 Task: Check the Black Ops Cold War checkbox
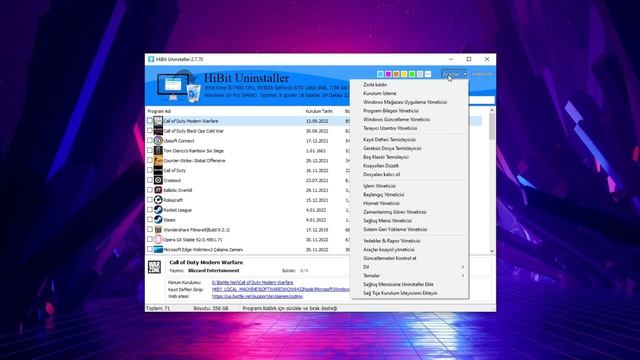click(150, 131)
